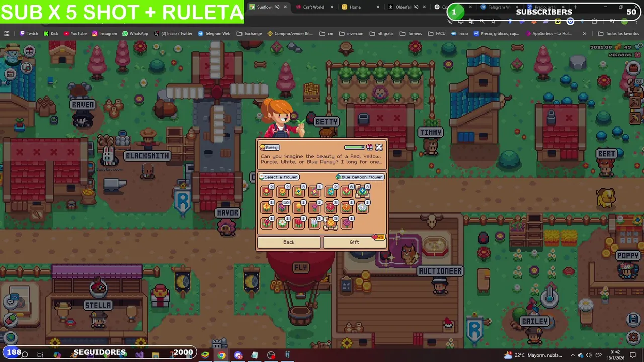The width and height of the screenshot is (644, 362).
Task: Select the highlighted blue balloon flower with count 3
Action: [363, 191]
